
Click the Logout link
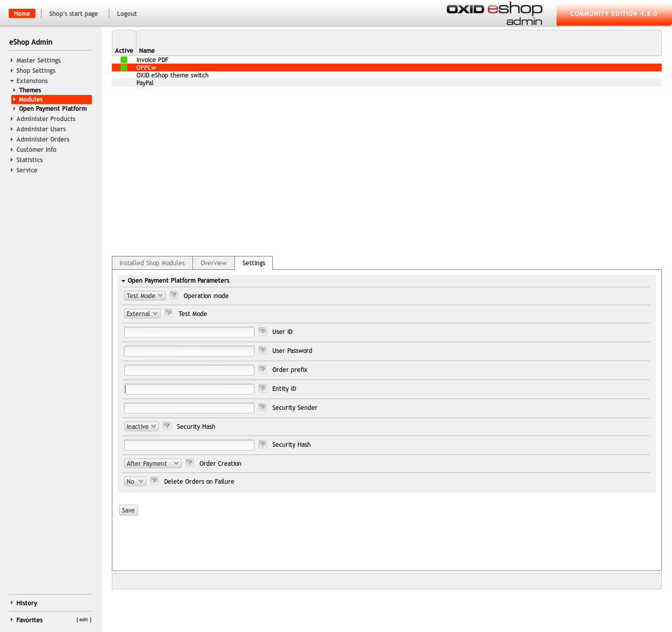127,14
